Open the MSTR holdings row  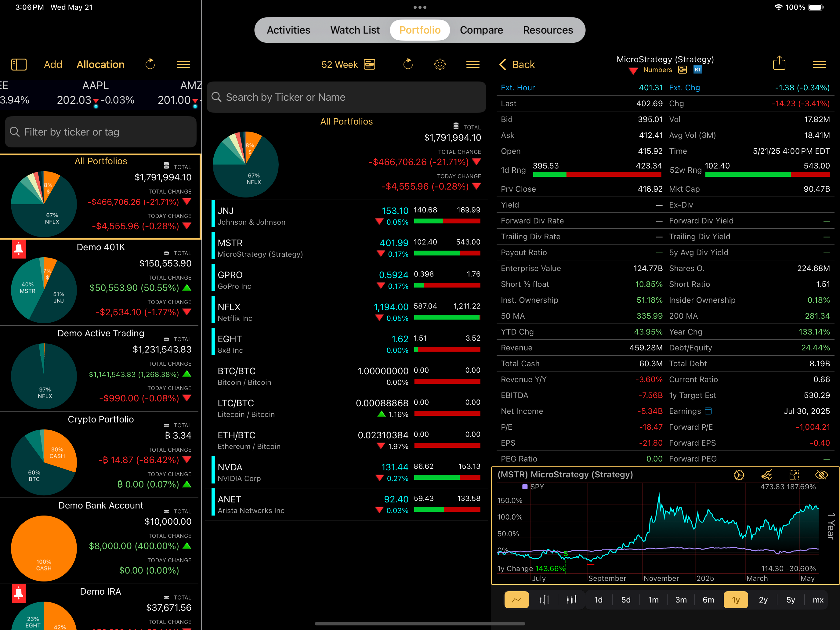(x=346, y=248)
